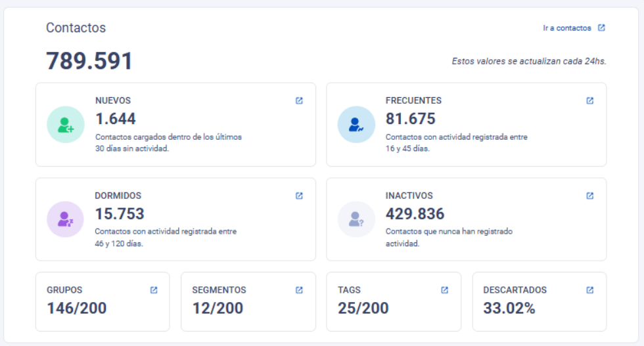Click the external icon beside 'Ir a contactos'

[601, 28]
